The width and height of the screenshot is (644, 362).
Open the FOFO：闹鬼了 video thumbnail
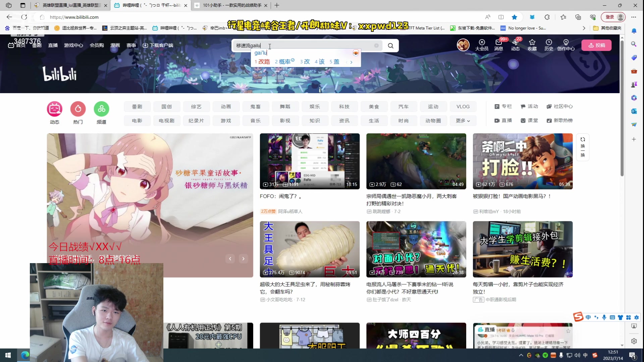309,161
